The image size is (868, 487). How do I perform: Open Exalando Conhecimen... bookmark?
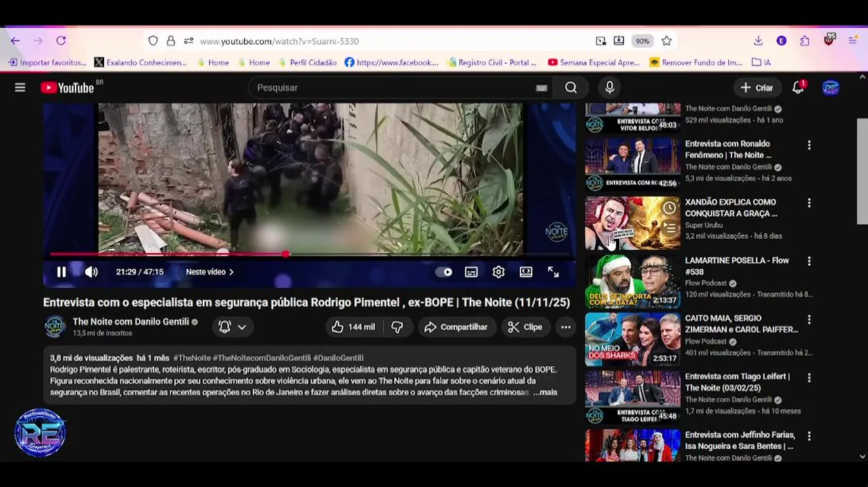click(141, 62)
